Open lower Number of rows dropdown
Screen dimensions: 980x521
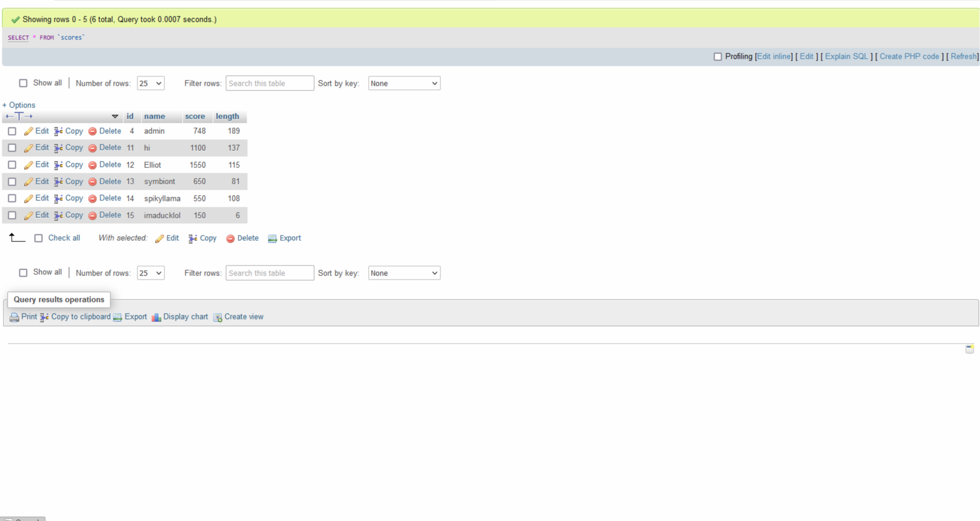tap(150, 273)
